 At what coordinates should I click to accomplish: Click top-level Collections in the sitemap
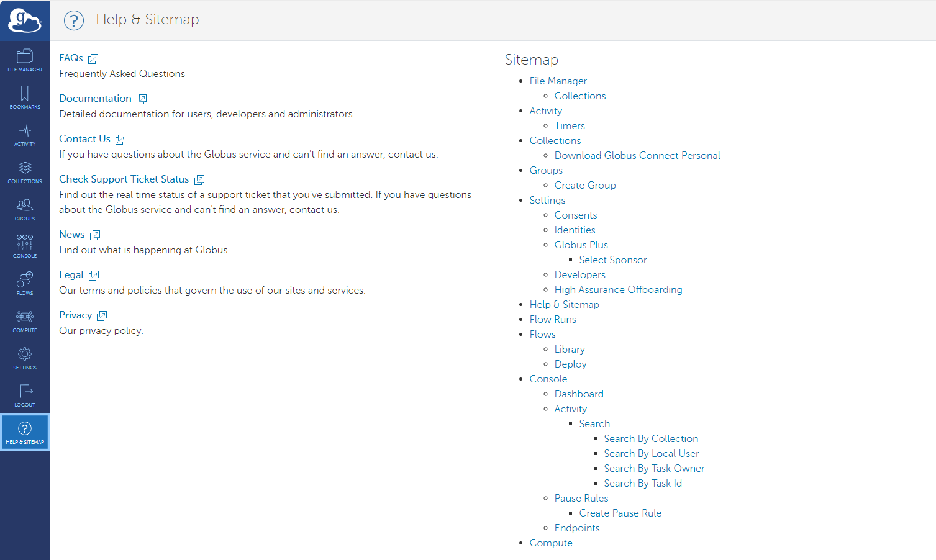[555, 140]
